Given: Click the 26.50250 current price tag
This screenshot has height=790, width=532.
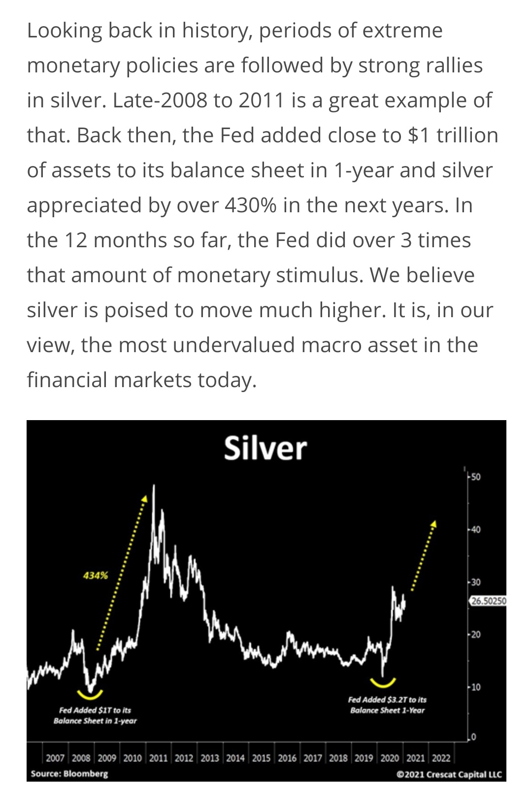Looking at the screenshot, I should coord(488,601).
